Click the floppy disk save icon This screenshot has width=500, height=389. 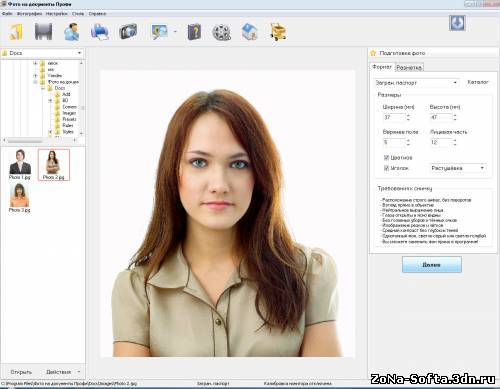pyautogui.click(x=43, y=32)
